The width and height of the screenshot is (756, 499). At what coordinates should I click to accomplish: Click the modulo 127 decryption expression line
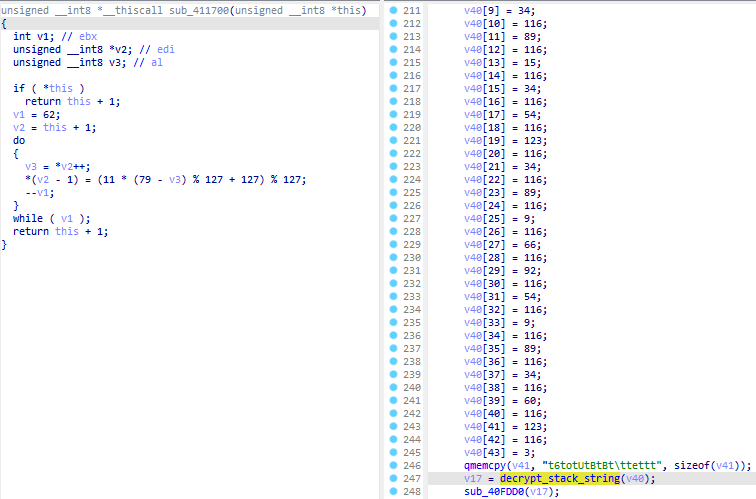[x=165, y=179]
